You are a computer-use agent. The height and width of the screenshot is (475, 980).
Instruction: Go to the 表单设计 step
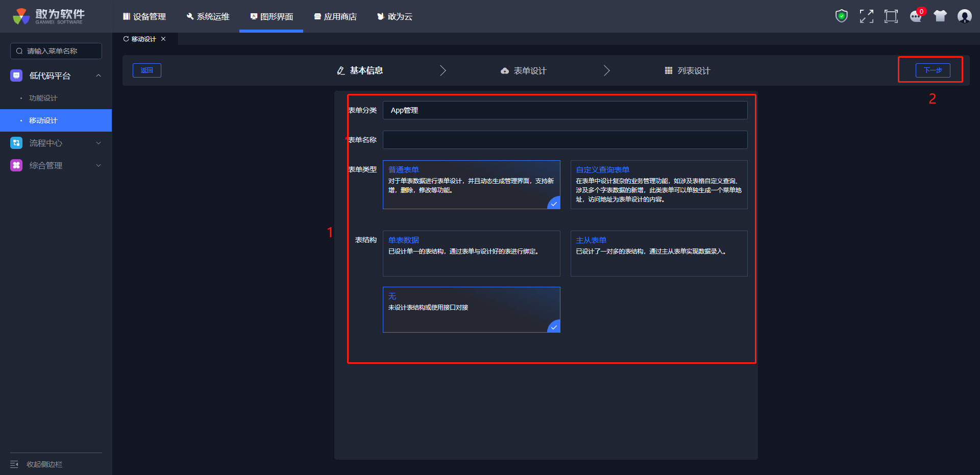pyautogui.click(x=524, y=71)
